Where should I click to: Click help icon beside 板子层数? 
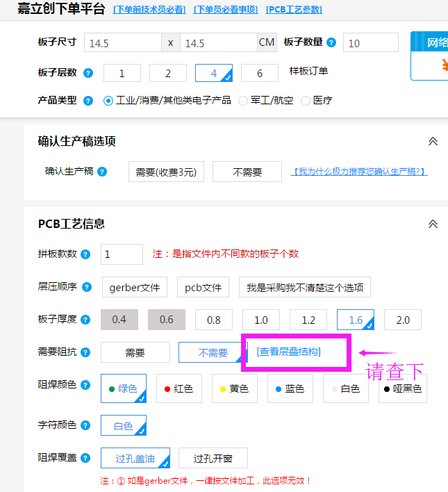pyautogui.click(x=88, y=73)
